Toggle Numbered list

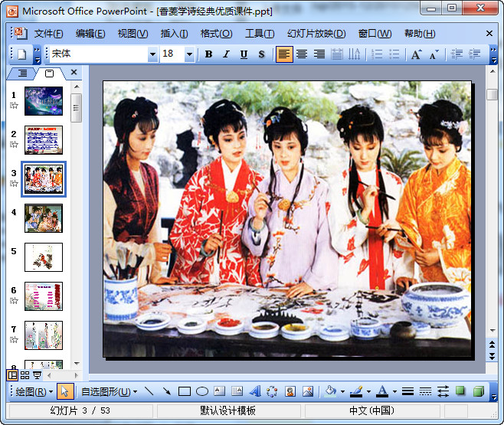click(x=377, y=54)
